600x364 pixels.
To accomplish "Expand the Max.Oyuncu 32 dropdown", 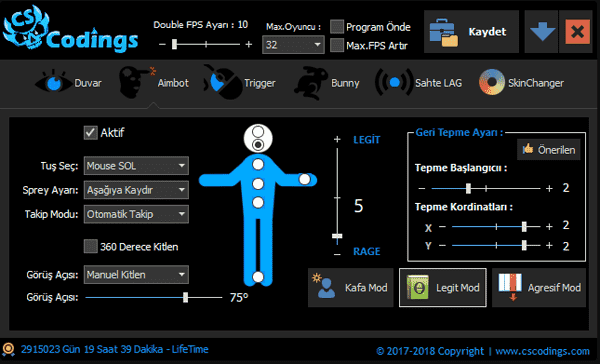I will pos(293,45).
